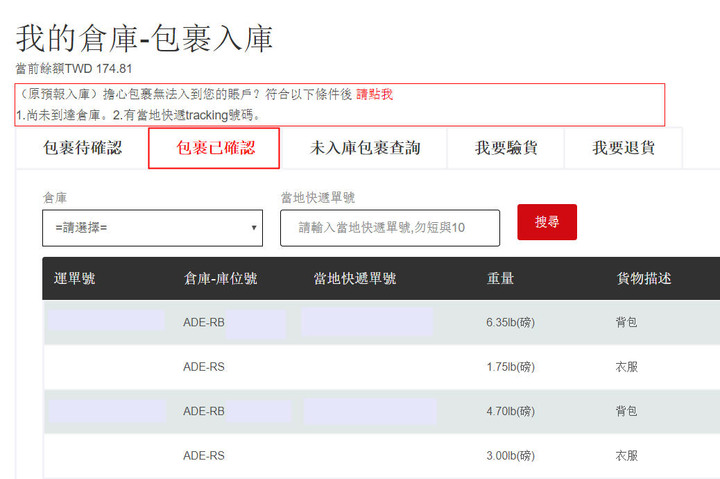Click the 貨物描述 column header
The width and height of the screenshot is (720, 479).
(644, 278)
